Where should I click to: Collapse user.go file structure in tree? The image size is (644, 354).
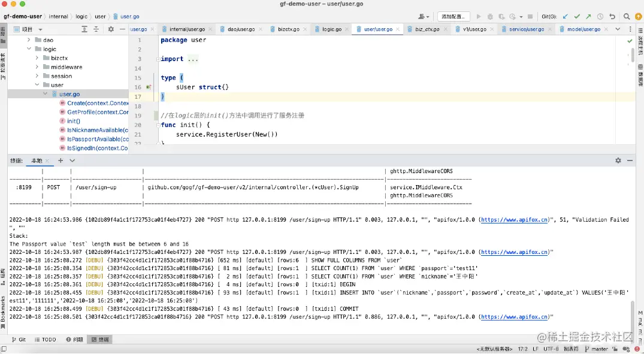point(45,94)
